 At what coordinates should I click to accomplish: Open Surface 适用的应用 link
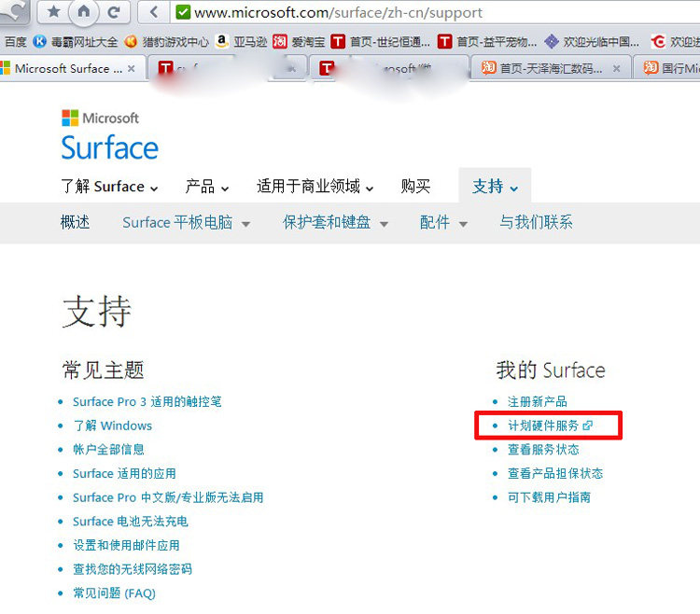click(124, 473)
